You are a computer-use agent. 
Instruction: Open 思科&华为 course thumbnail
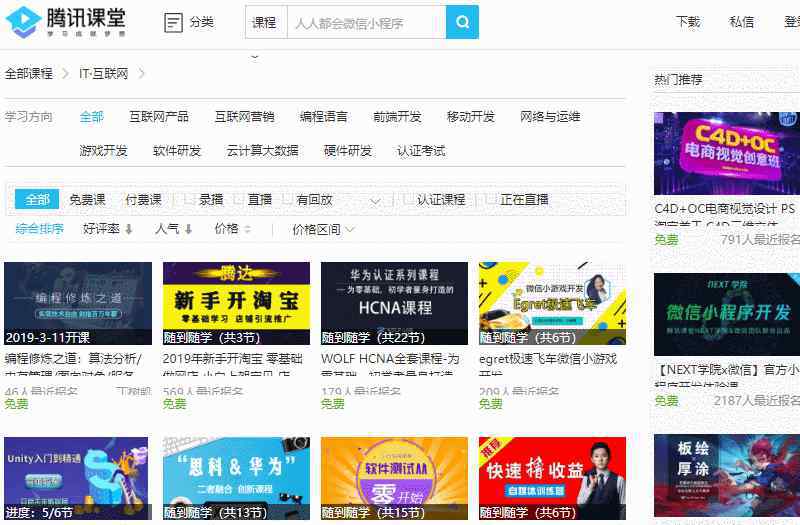coord(236,478)
